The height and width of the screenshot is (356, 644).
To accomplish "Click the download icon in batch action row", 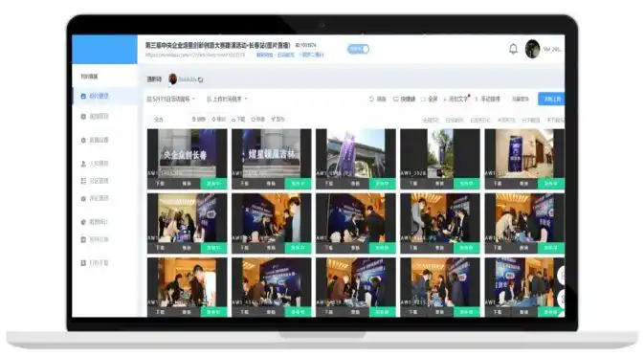I will click(233, 120).
